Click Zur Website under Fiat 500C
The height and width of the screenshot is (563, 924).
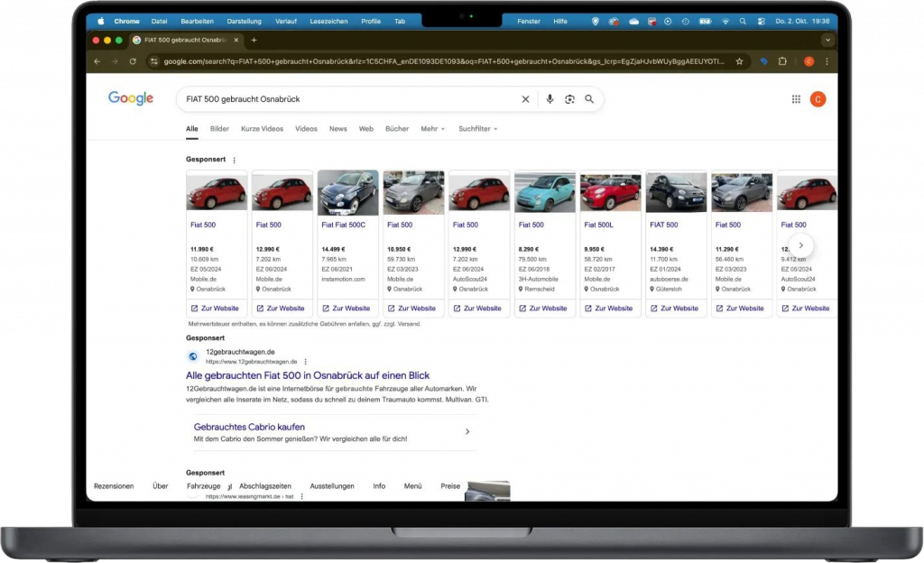point(347,309)
